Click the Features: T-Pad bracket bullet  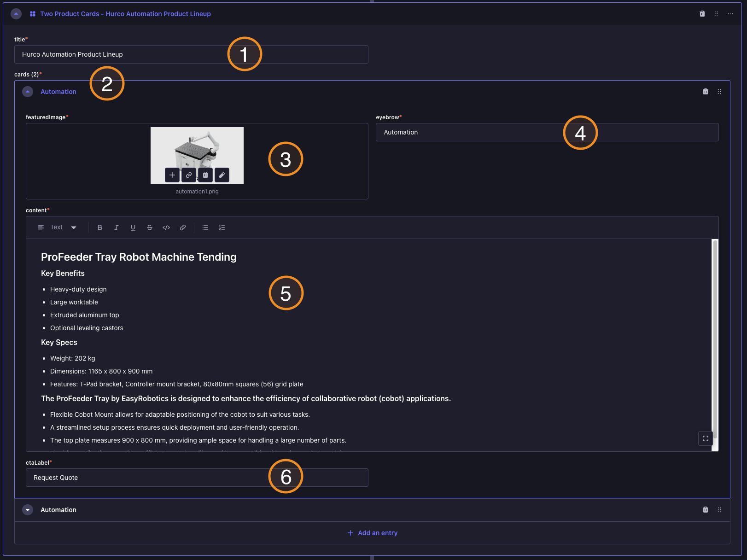(x=177, y=384)
